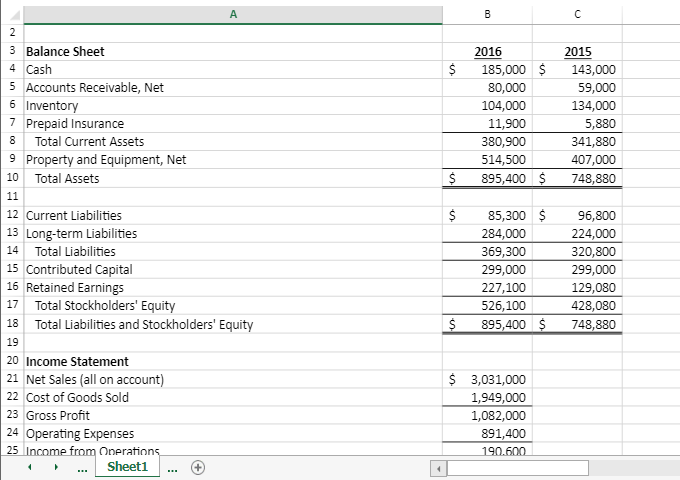Select the "Inventory" label cell
The image size is (680, 480).
coord(233,106)
